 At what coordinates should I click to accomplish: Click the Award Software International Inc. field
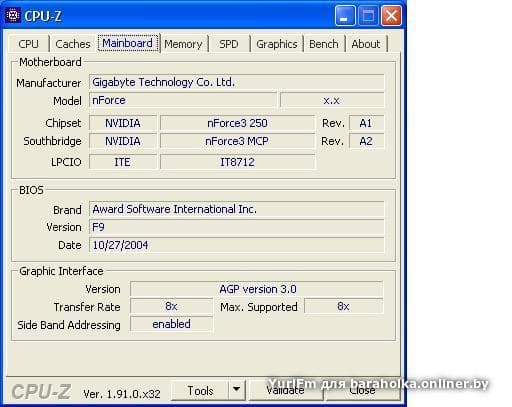pos(237,209)
